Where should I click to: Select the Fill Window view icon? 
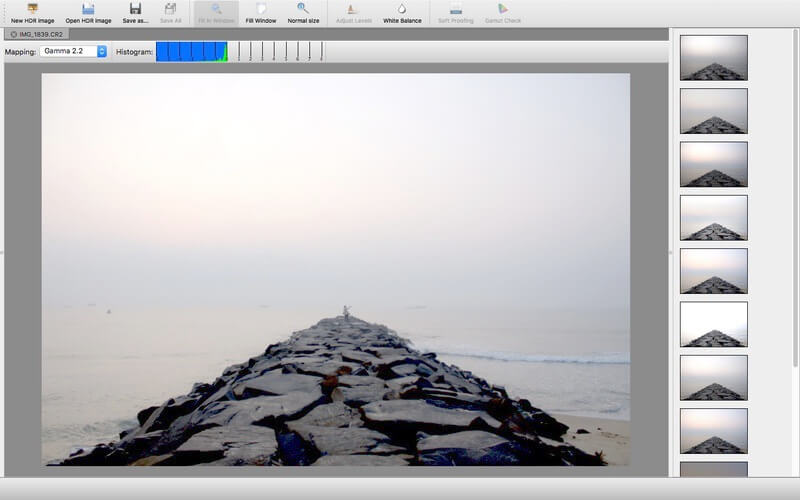coord(261,9)
